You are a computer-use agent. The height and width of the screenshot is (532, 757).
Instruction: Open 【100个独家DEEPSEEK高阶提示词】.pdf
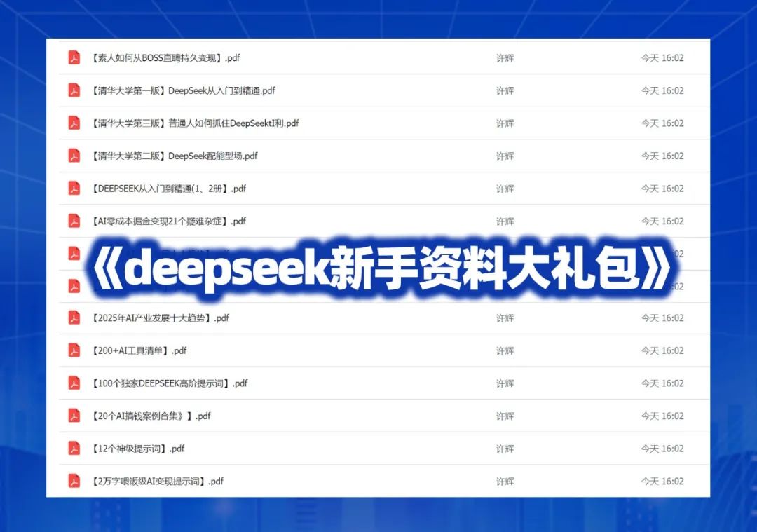(169, 383)
